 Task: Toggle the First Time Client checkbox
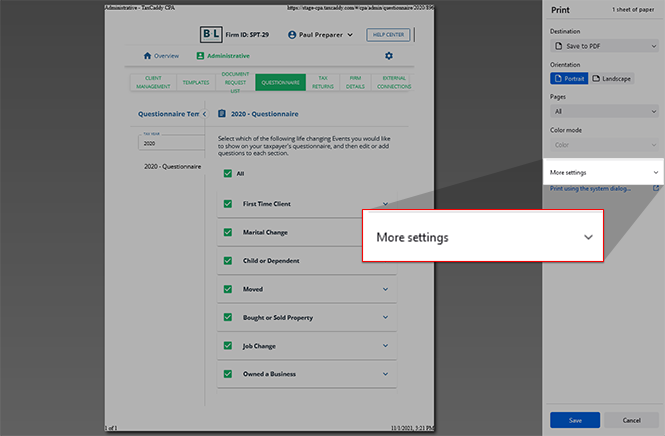[228, 204]
